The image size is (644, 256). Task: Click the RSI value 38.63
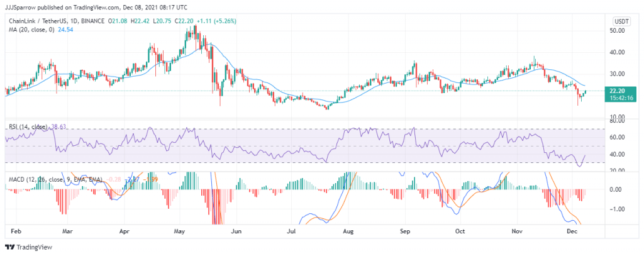58,126
